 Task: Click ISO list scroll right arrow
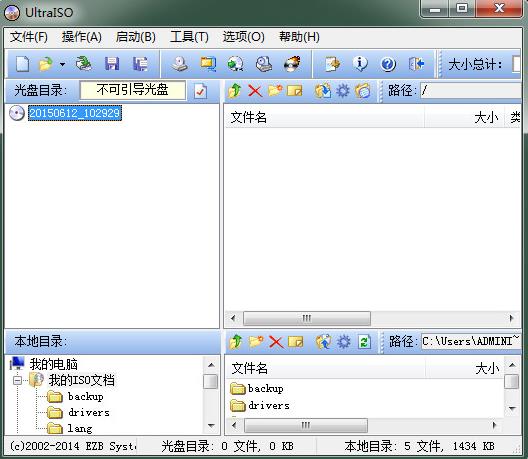point(512,318)
